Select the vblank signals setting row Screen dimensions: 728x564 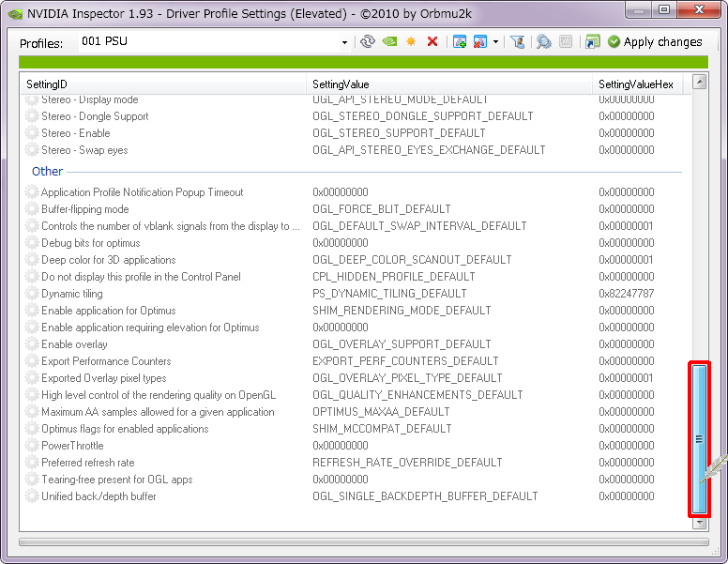(x=353, y=226)
